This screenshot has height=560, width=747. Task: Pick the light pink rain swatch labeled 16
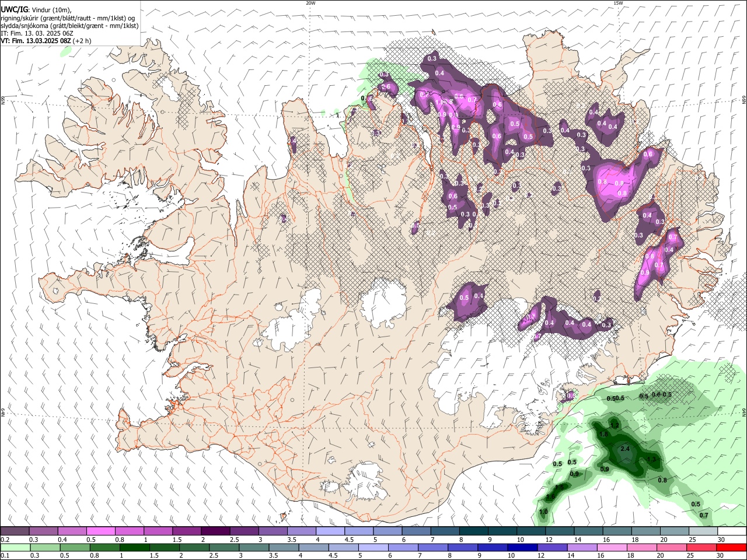pyautogui.click(x=612, y=547)
